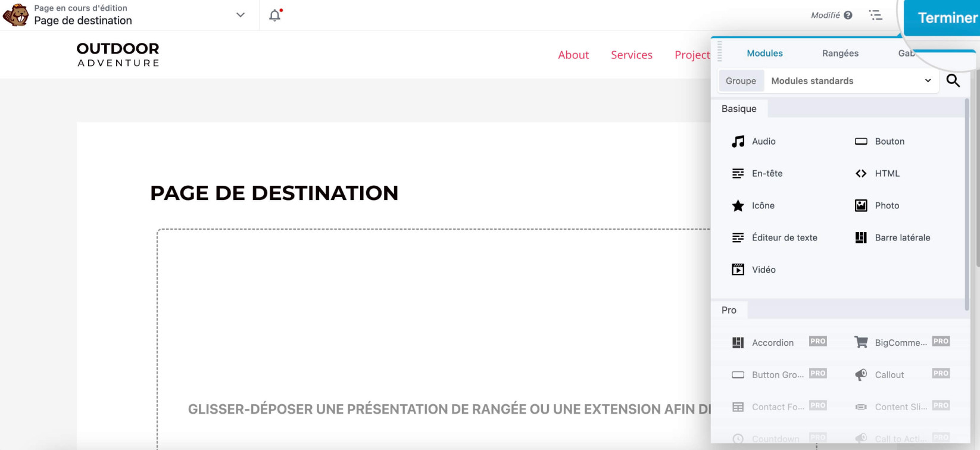Click the dashed empty drop zone
The height and width of the screenshot is (450, 980).
pos(433,339)
